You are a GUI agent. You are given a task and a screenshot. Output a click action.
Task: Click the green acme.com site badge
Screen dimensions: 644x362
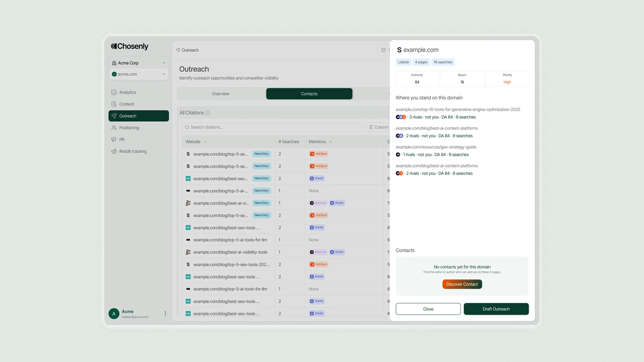tap(114, 74)
